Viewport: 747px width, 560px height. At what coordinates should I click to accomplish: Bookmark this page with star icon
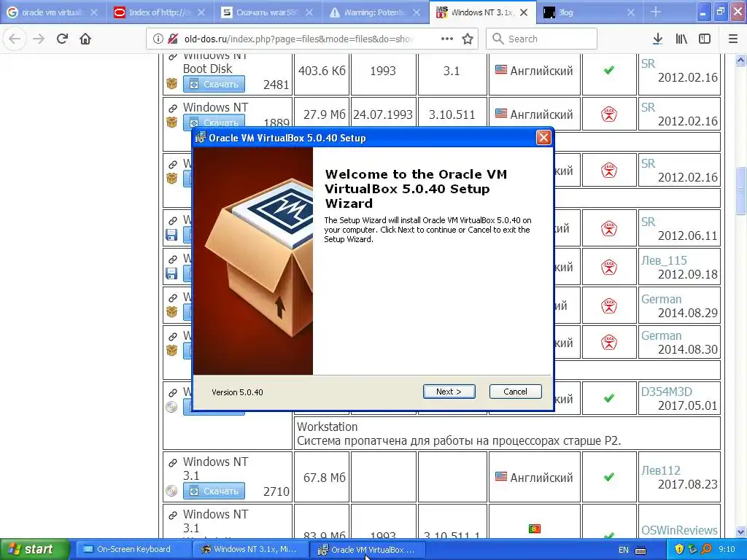468,39
